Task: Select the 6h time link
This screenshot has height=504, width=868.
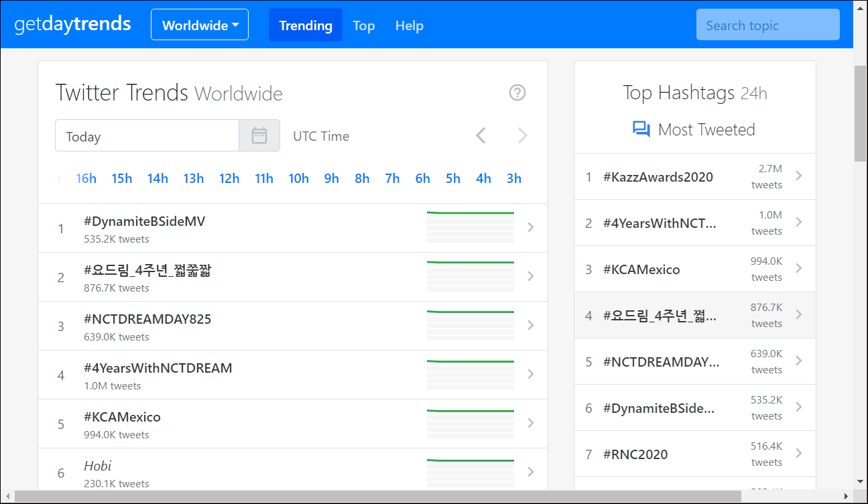Action: click(x=422, y=178)
